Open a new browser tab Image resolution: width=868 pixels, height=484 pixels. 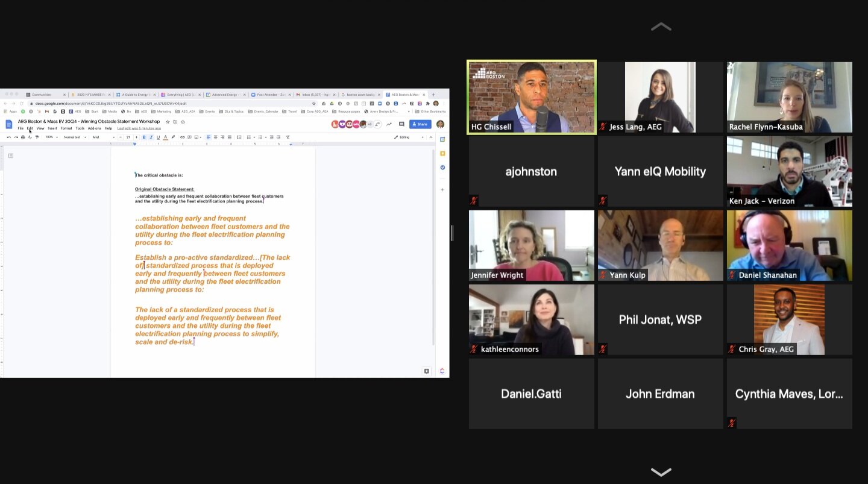point(433,95)
